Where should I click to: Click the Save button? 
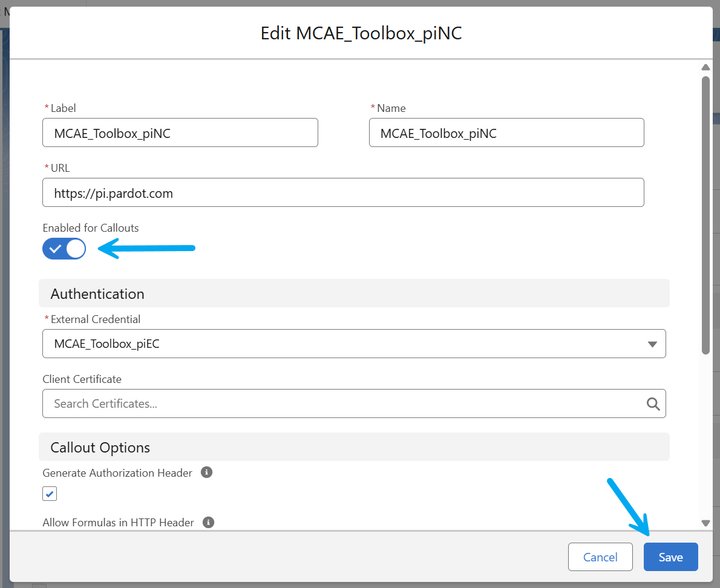[671, 557]
